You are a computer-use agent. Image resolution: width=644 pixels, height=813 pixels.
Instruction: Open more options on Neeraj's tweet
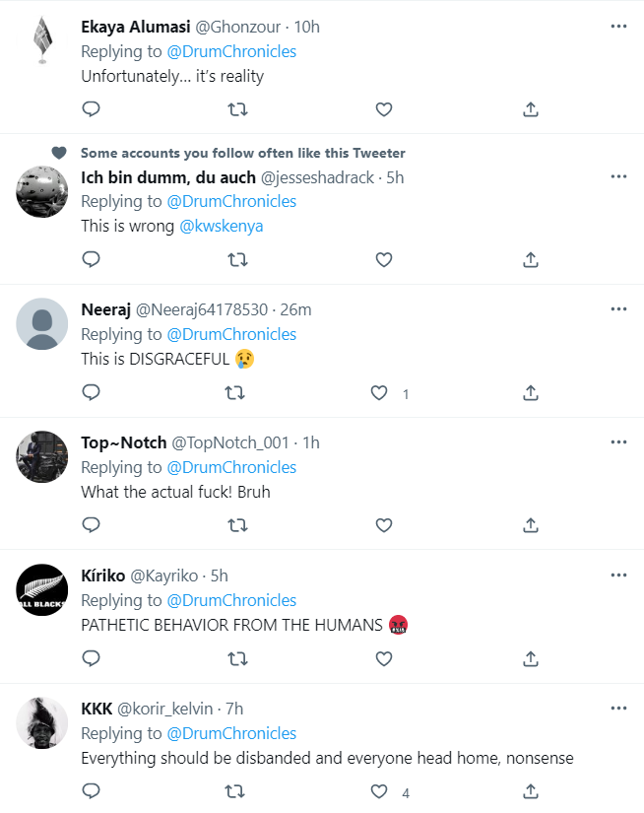click(x=618, y=309)
